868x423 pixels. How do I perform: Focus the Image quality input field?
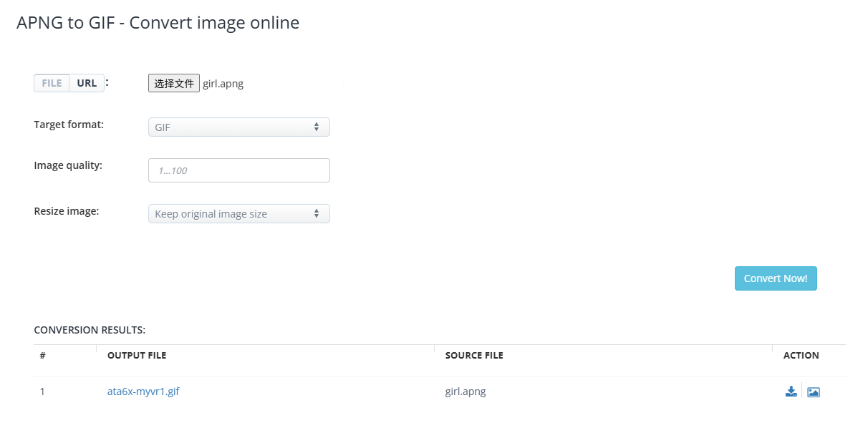pyautogui.click(x=238, y=170)
